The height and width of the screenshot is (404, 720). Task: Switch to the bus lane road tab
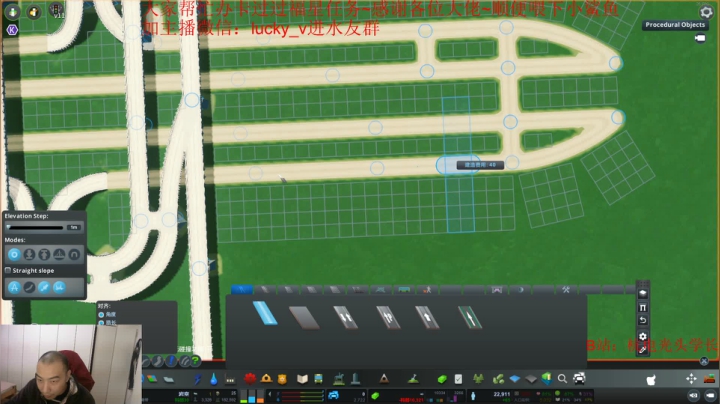pos(404,289)
